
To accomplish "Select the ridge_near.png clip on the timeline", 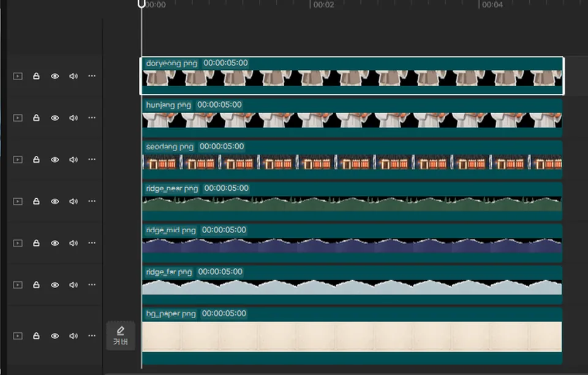I will point(352,201).
